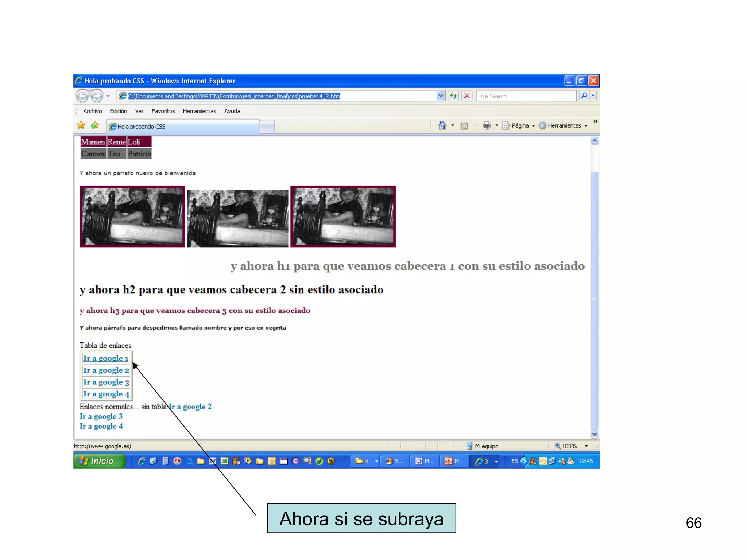The height and width of the screenshot is (560, 747).
Task: Open the Herramientas toolbar dropdown
Action: (x=564, y=125)
